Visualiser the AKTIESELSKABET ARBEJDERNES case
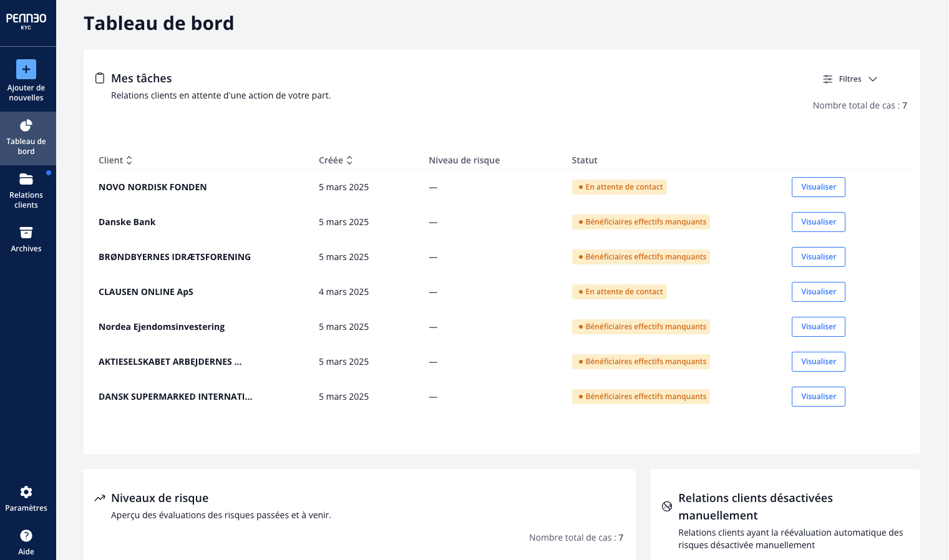This screenshot has width=949, height=560. 819,362
